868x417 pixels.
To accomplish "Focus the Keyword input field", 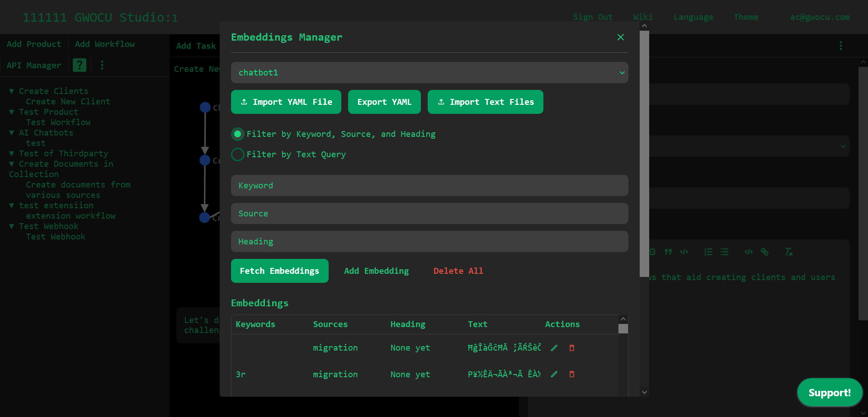I will click(429, 186).
